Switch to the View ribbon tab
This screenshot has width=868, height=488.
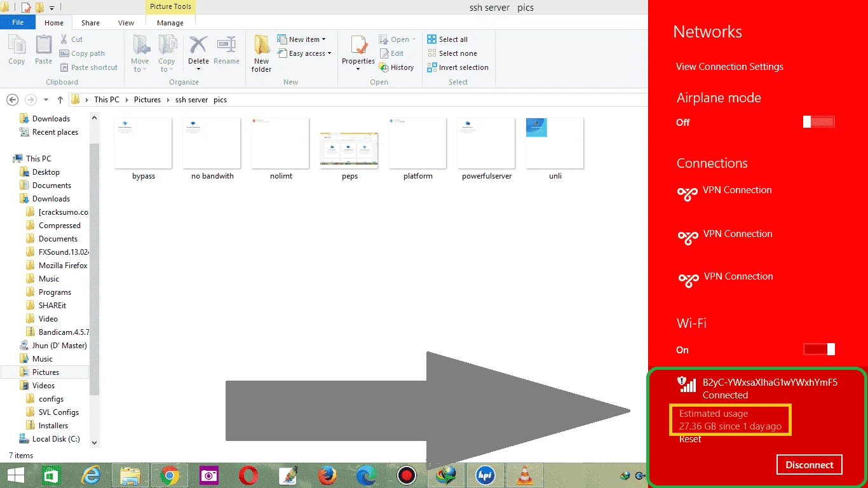[x=126, y=23]
